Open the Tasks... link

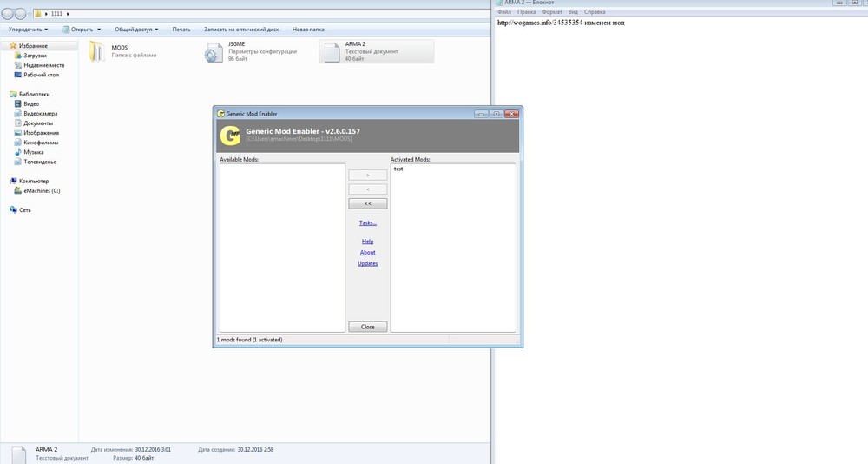tap(367, 222)
